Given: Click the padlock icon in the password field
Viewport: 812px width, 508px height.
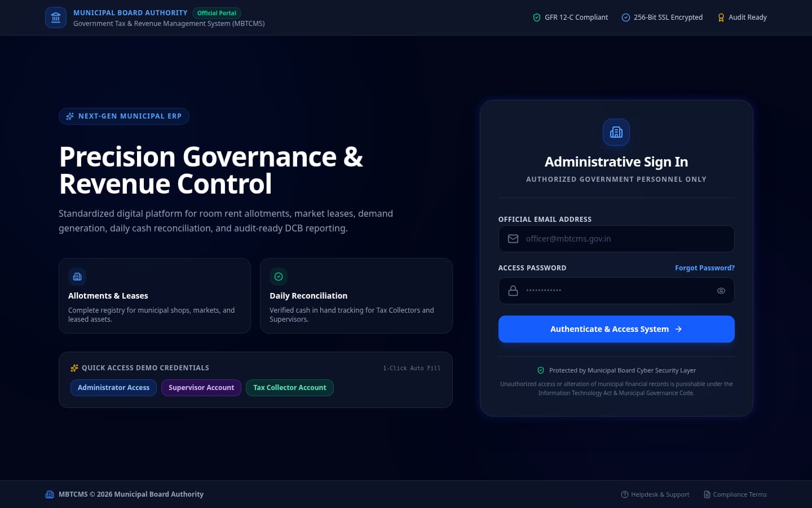Looking at the screenshot, I should tap(513, 291).
